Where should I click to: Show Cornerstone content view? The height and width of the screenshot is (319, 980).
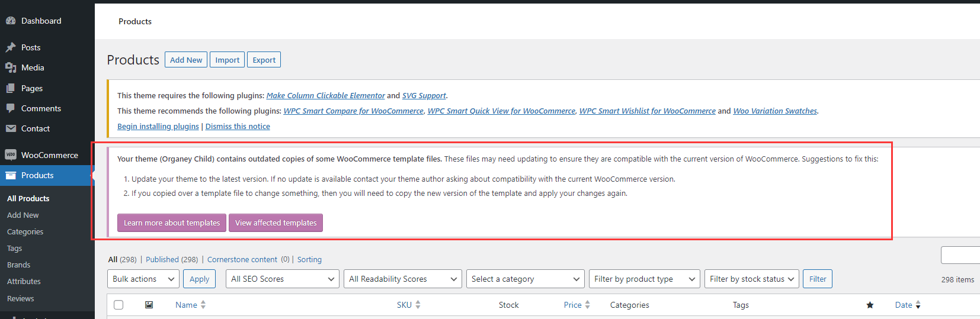242,259
